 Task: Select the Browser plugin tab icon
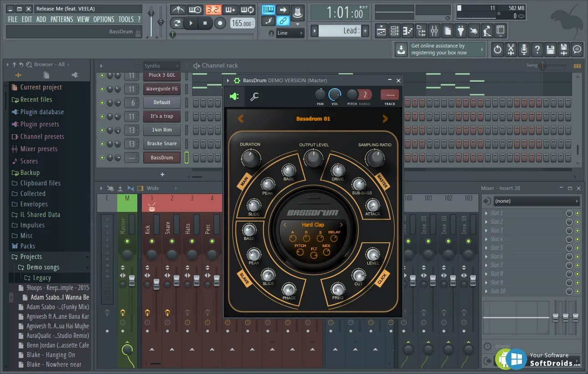[x=75, y=75]
